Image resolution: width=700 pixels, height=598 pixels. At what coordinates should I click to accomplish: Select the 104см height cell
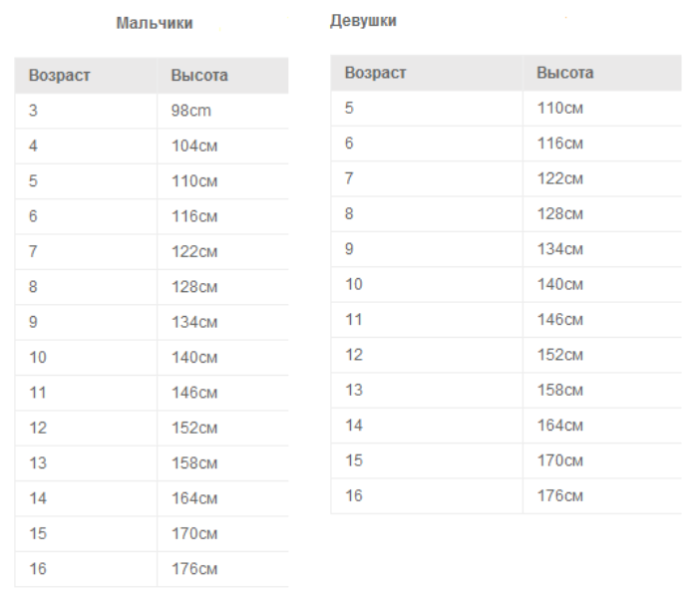coord(194,147)
